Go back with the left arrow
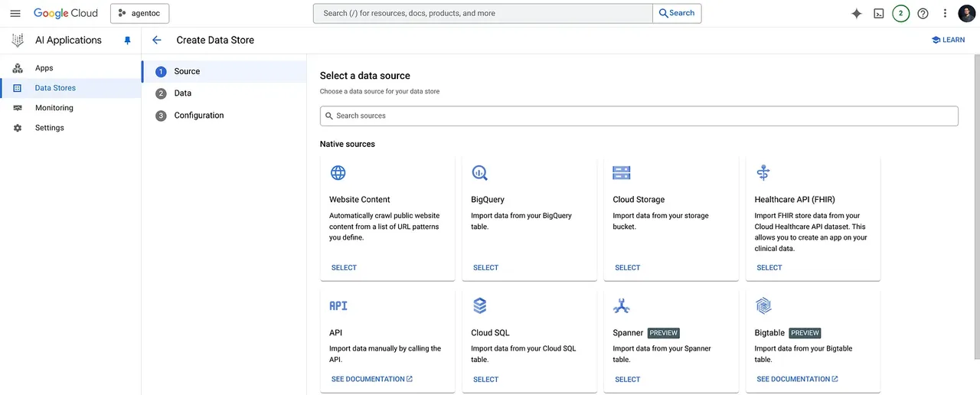This screenshot has width=980, height=395. coord(157,40)
